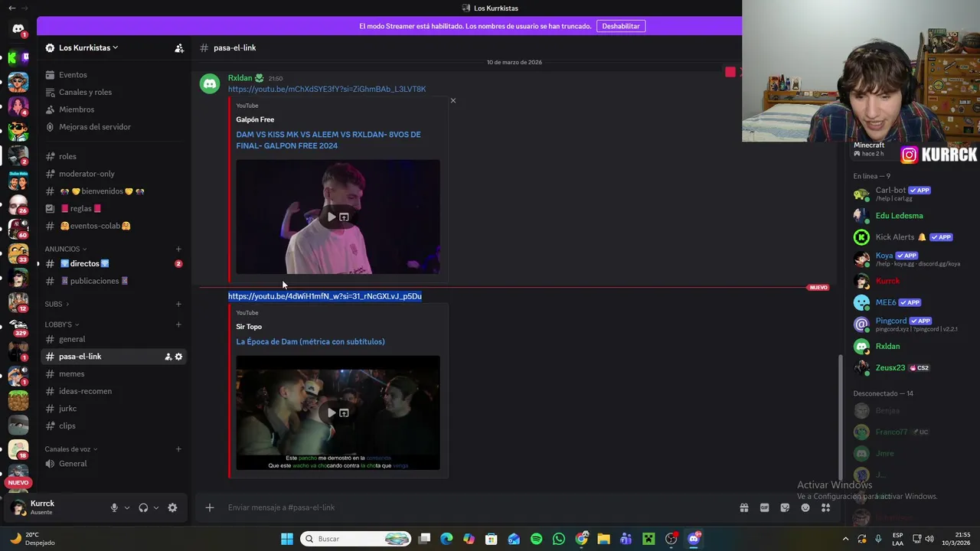Play the Galpón Free video thumbnail
980x551 pixels.
tap(332, 217)
